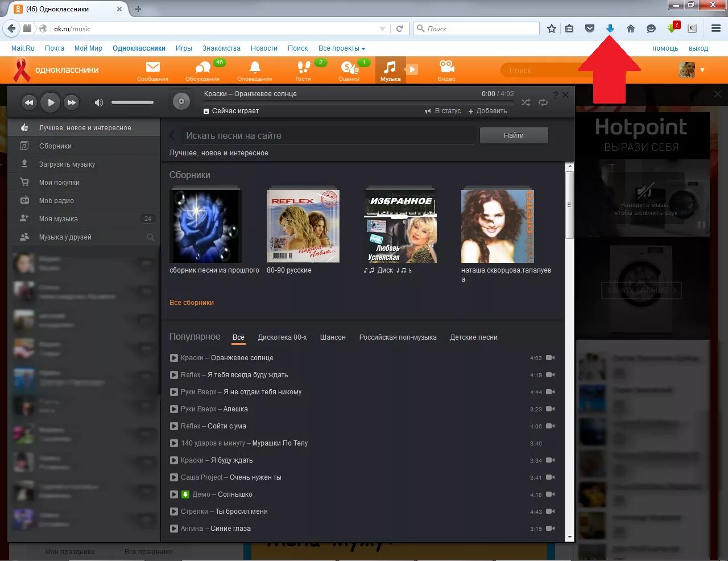Play Reflex – Я тебя всегда буду ждать
The width and height of the screenshot is (728, 561).
[x=174, y=375]
